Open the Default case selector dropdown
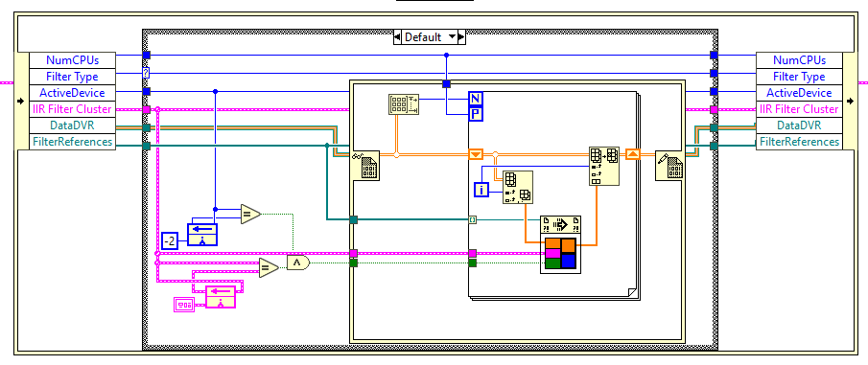 (452, 37)
